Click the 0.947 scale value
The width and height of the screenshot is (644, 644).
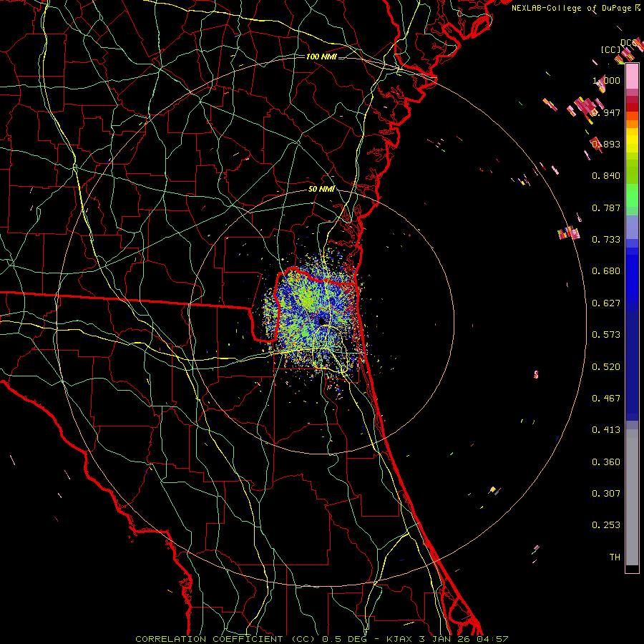[606, 112]
